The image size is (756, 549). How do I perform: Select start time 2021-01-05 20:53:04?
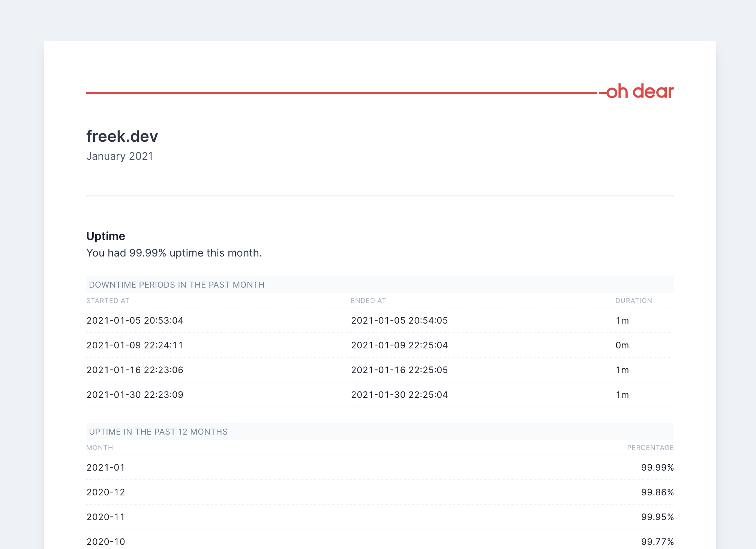135,321
